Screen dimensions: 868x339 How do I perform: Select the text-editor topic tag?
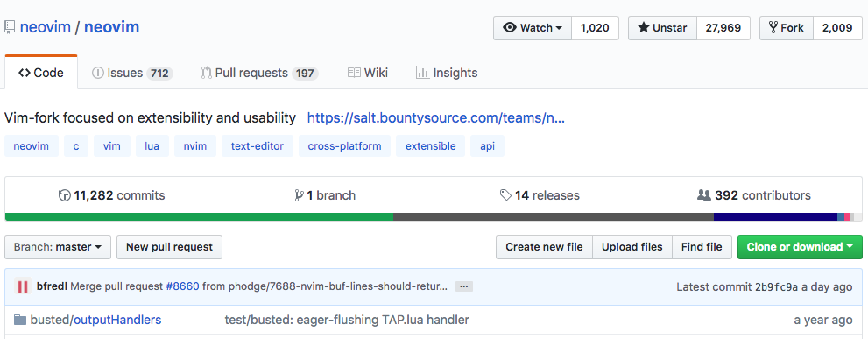pos(258,146)
